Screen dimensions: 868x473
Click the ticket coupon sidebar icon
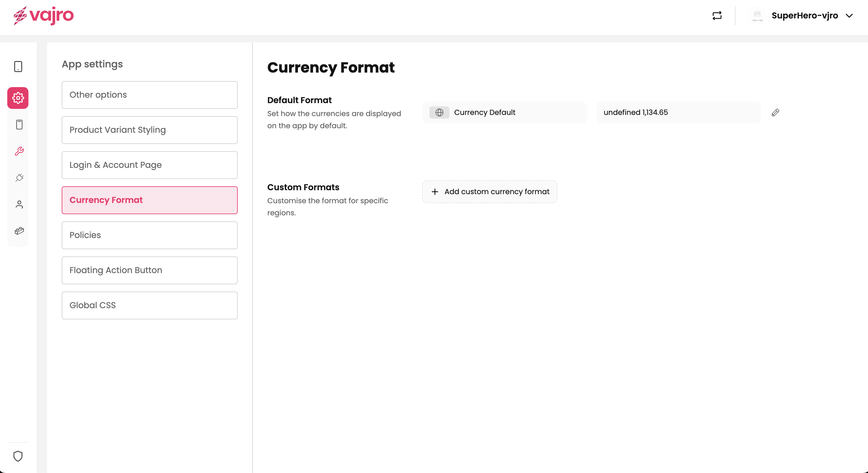(x=19, y=231)
